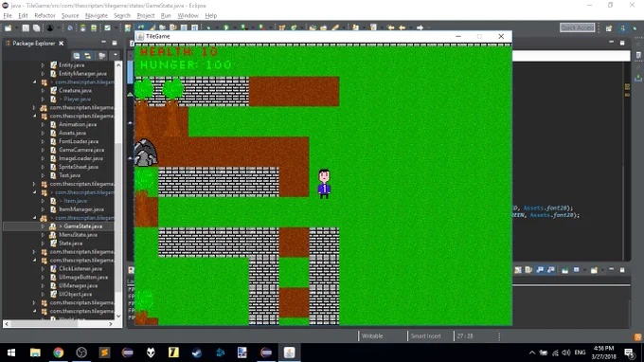
Task: Click the back-arrow Last Edit Location icon
Action: pyautogui.click(x=390, y=27)
